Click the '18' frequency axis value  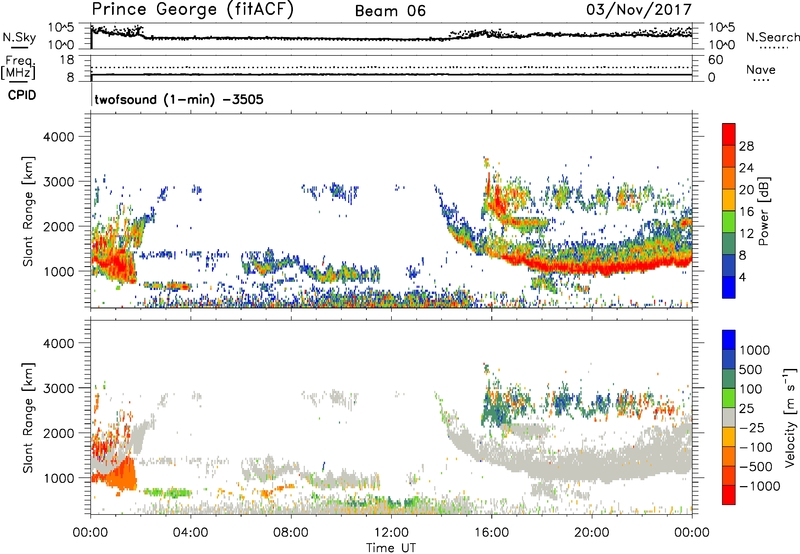coord(66,60)
